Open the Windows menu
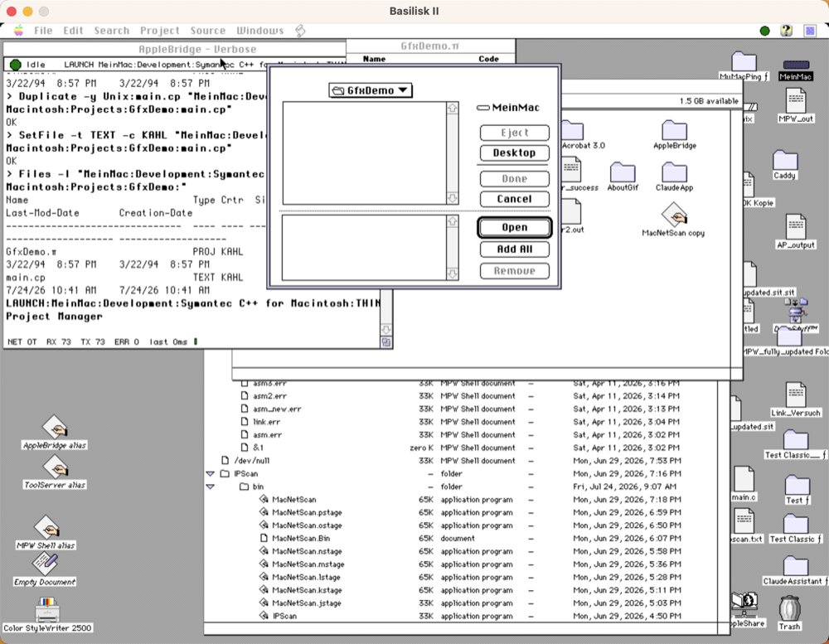Viewport: 829px width, 644px height. pyautogui.click(x=259, y=31)
